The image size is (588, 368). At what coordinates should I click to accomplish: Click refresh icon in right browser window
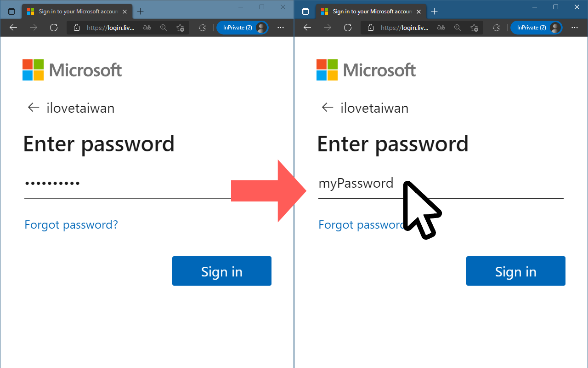pyautogui.click(x=348, y=28)
